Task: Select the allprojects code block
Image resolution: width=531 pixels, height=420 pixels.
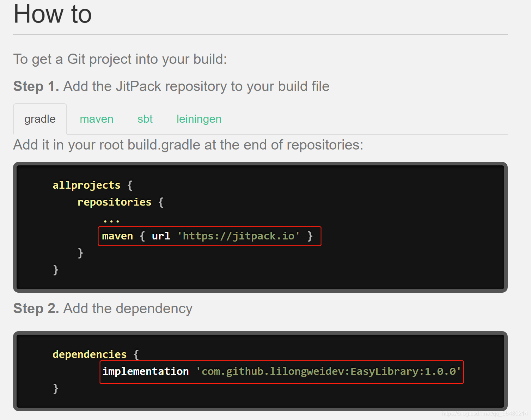Action: (x=261, y=226)
